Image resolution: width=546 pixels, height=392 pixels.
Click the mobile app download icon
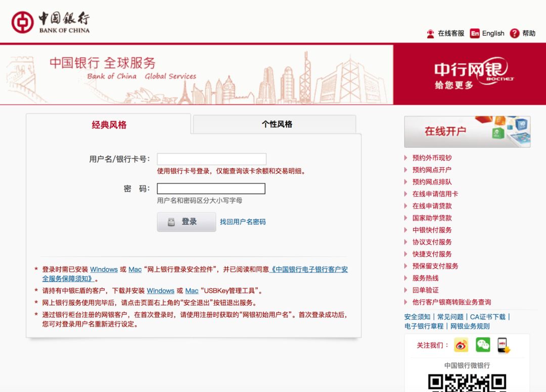point(503,345)
